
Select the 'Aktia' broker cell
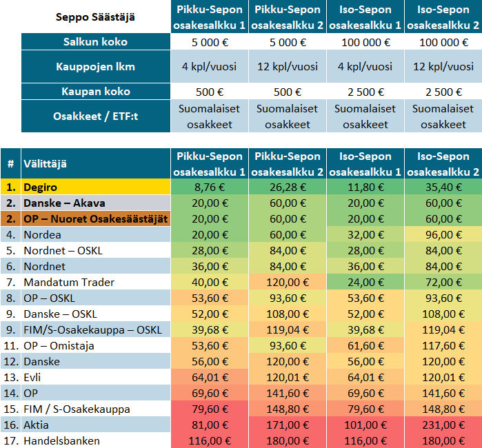(x=96, y=425)
